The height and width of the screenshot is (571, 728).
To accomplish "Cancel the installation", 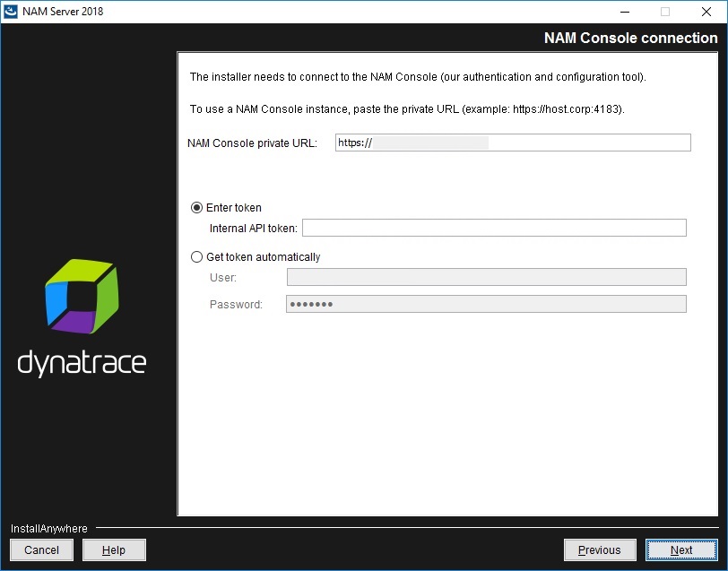I will click(42, 550).
